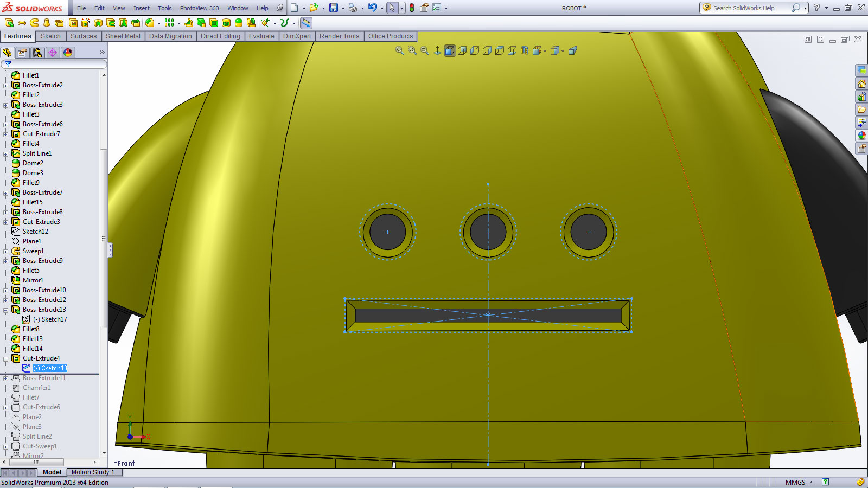Select Split Line1 in the feature tree

click(x=37, y=153)
